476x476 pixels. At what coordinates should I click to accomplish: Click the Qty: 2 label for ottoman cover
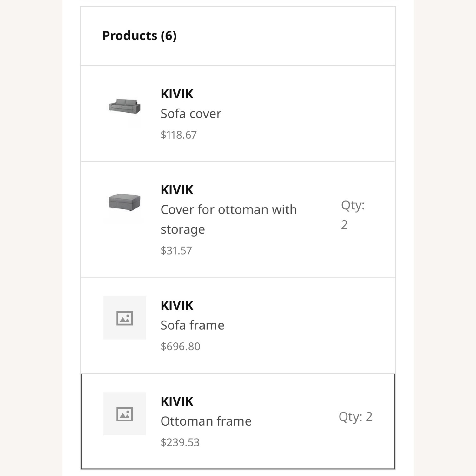click(x=353, y=215)
